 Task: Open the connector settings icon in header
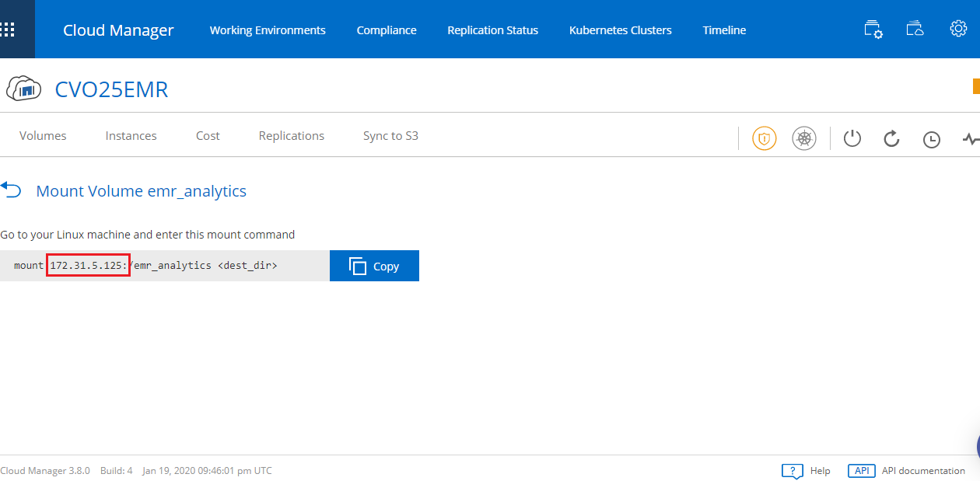click(x=873, y=30)
